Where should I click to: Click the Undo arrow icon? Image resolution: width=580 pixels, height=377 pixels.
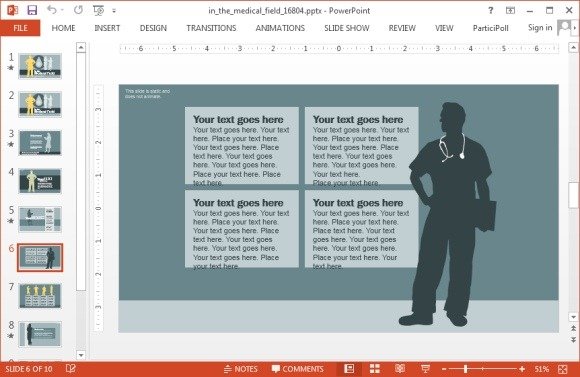point(52,10)
